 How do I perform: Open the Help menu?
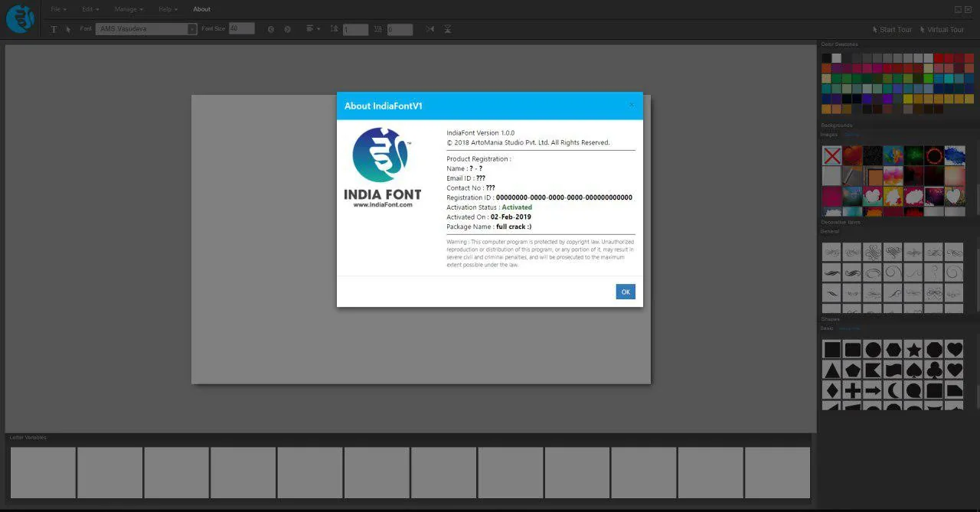click(168, 9)
